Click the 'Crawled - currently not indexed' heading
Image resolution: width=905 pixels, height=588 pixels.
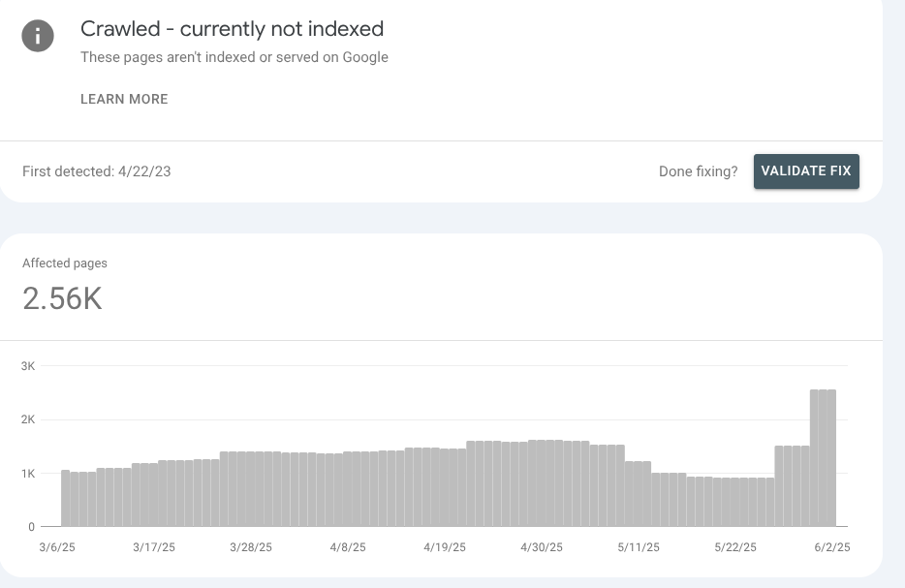pyautogui.click(x=232, y=29)
